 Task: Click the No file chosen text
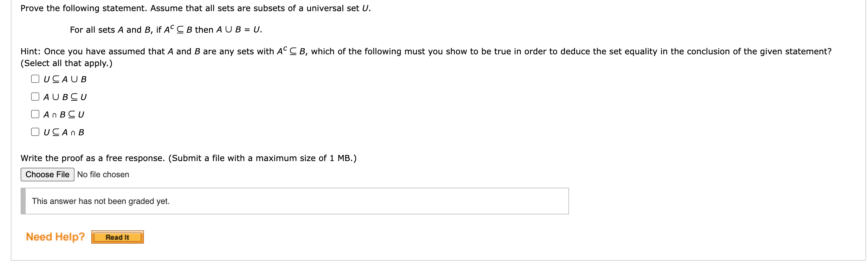(103, 174)
